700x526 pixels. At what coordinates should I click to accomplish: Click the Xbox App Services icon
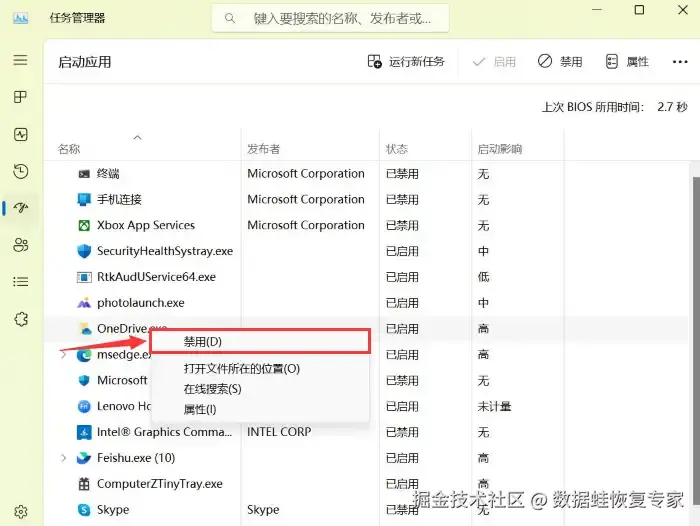click(x=84, y=225)
